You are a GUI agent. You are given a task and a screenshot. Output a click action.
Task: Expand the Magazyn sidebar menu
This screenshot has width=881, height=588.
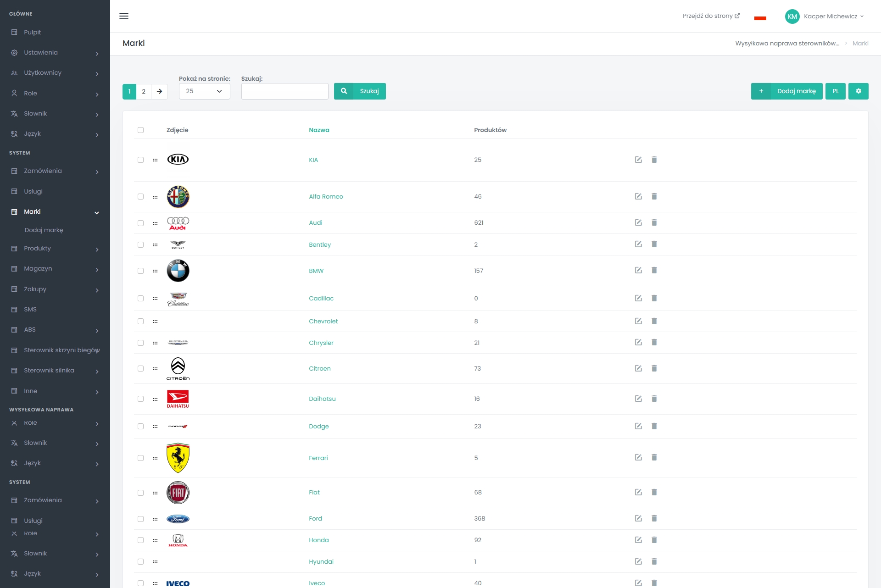coord(55,269)
